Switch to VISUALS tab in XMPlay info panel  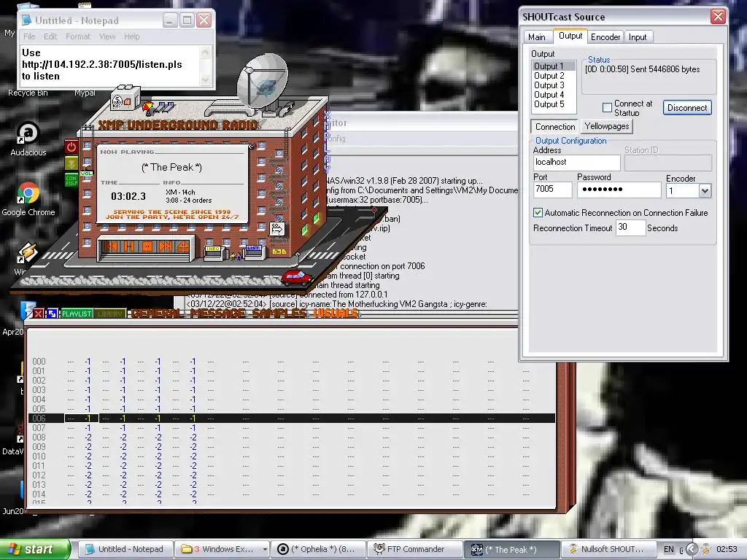pyautogui.click(x=336, y=314)
